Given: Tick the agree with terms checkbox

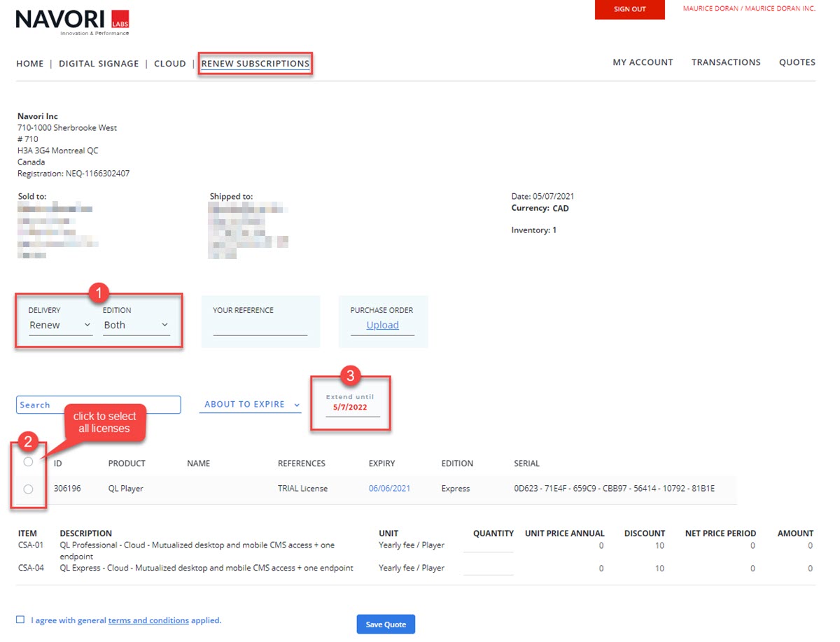Looking at the screenshot, I should [x=20, y=620].
